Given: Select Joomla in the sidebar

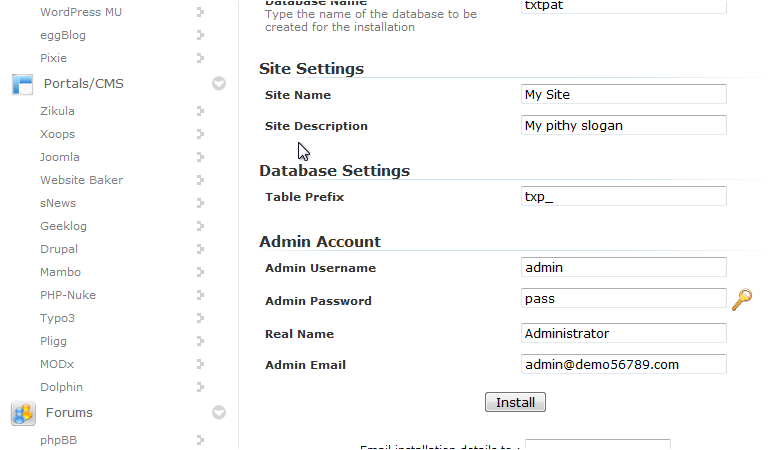Looking at the screenshot, I should (60, 157).
